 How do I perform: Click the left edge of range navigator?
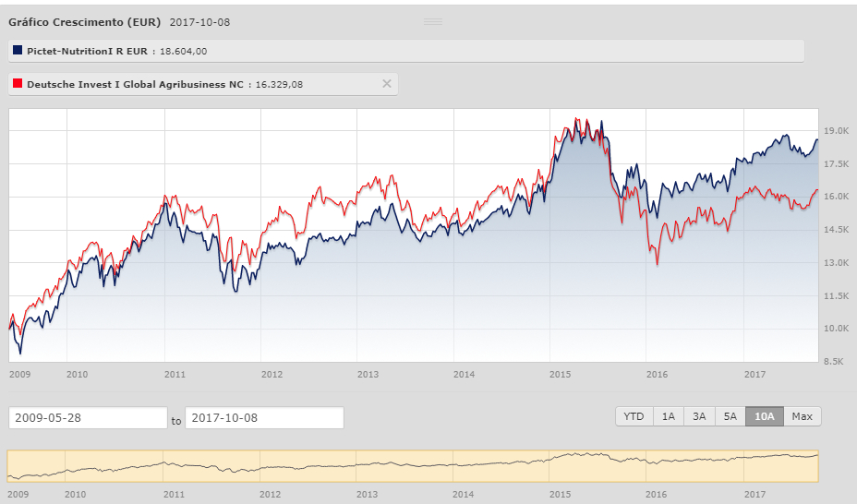pos(7,465)
